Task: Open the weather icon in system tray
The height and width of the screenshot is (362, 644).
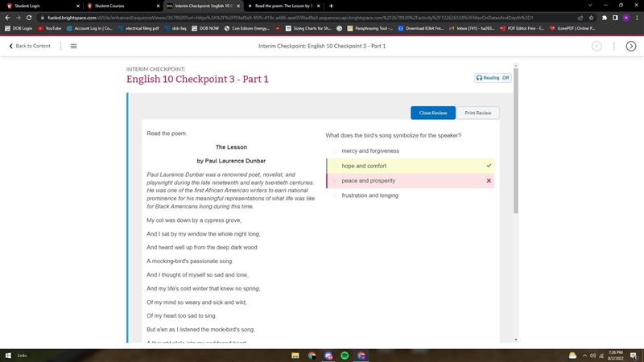Action: pyautogui.click(x=572, y=356)
